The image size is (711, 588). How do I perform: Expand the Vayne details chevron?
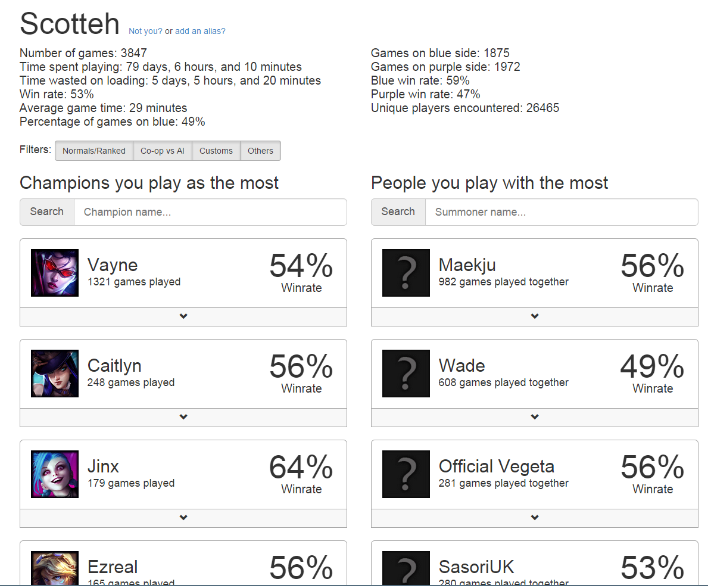[183, 316]
